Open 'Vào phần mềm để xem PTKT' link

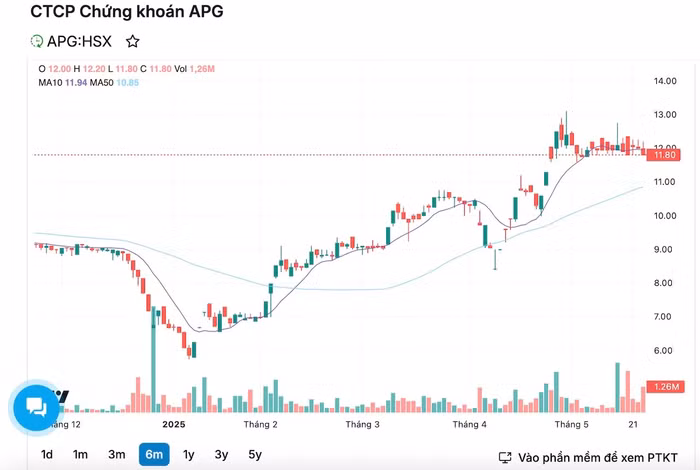pos(598,458)
